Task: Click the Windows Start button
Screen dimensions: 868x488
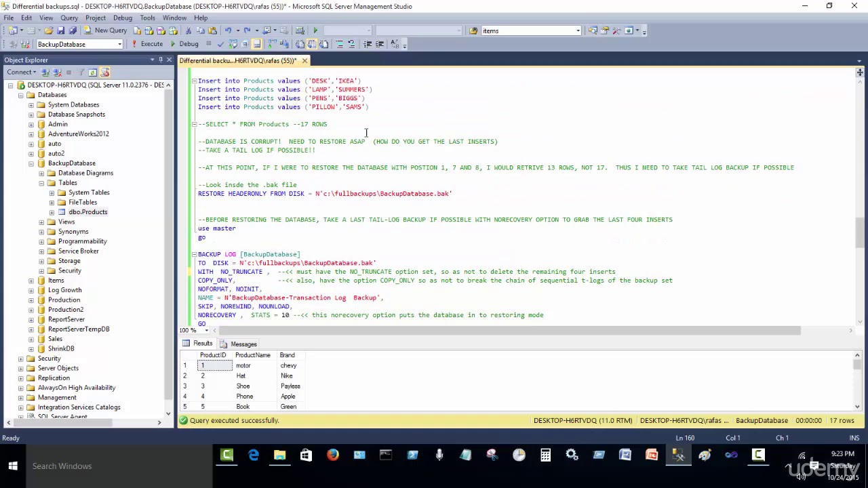Action: pyautogui.click(x=12, y=466)
